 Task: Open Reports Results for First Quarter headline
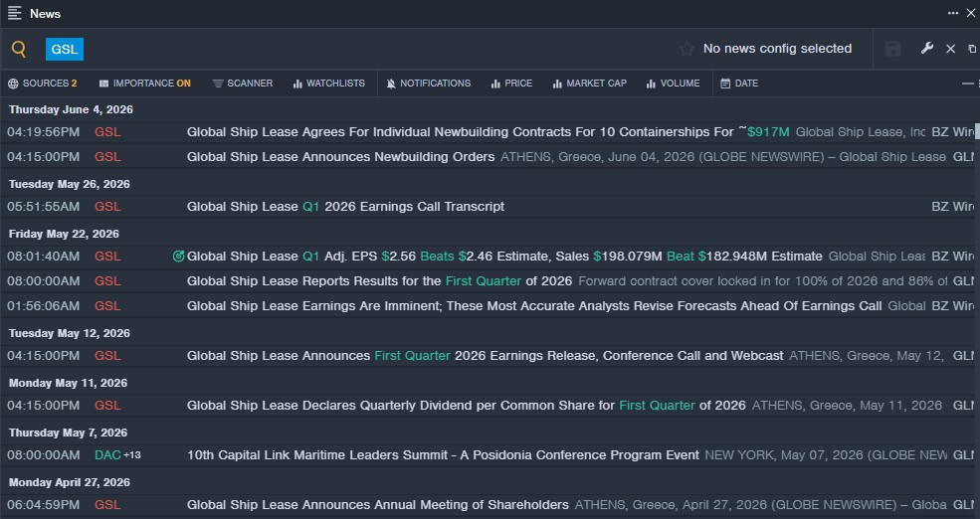click(x=379, y=281)
